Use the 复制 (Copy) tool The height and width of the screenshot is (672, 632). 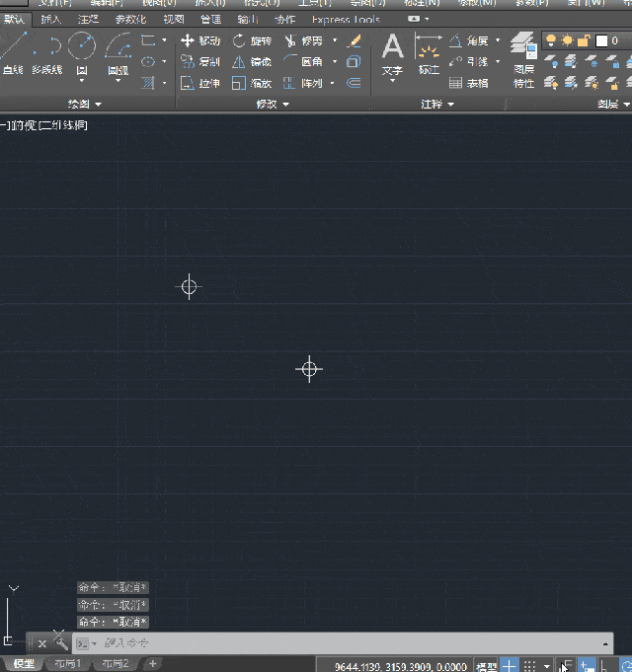coord(200,62)
